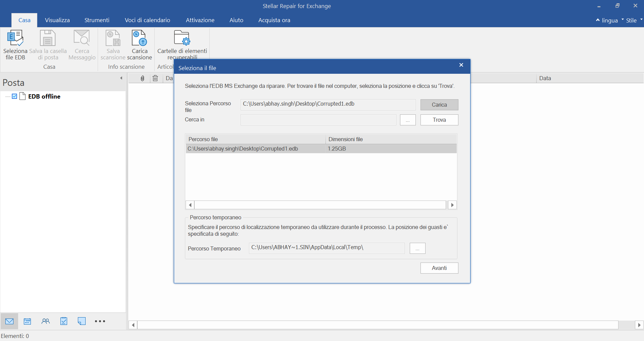This screenshot has height=341, width=644.
Task: Collapse the Posta pane arrow
Action: [121, 78]
